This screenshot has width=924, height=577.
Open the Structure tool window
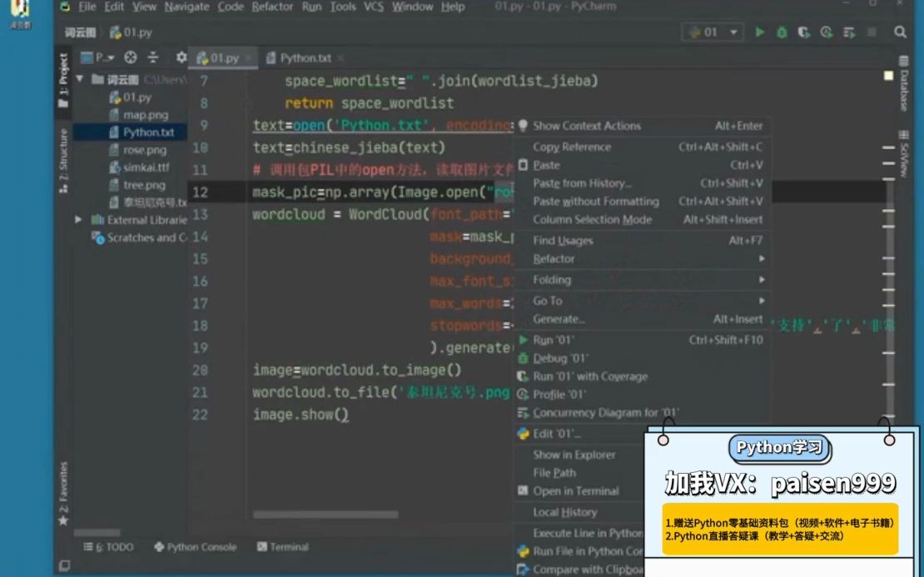click(x=62, y=158)
